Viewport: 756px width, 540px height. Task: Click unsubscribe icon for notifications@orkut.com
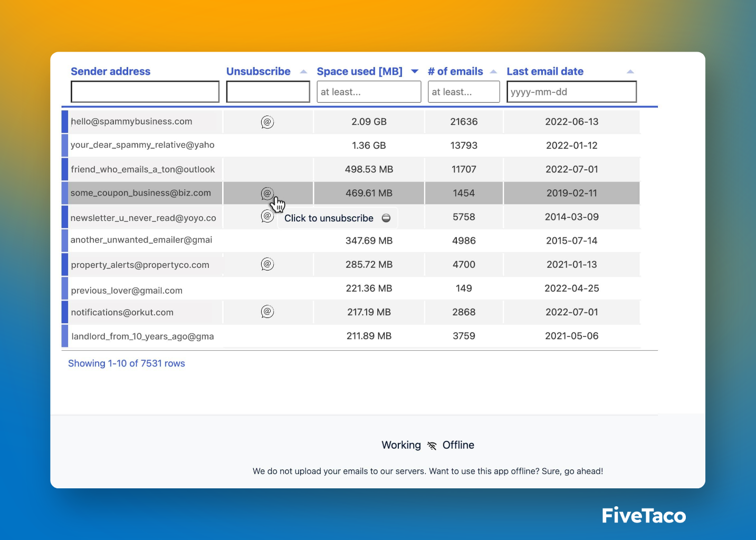coord(267,312)
